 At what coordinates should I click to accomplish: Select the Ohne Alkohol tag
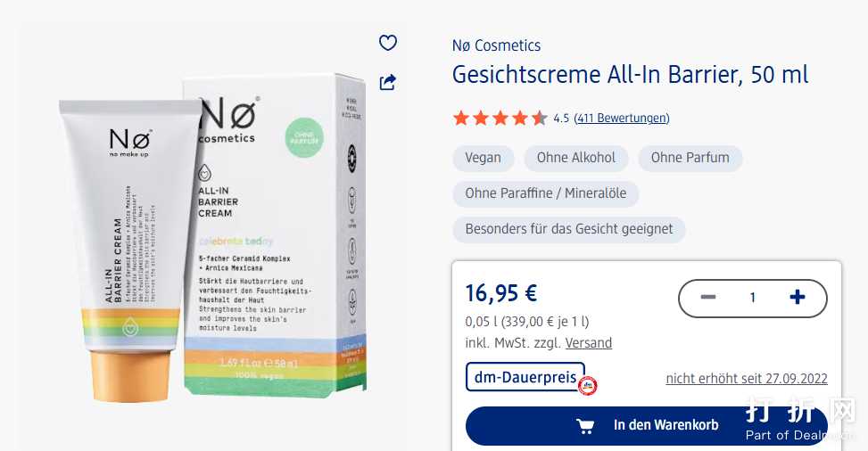point(575,158)
